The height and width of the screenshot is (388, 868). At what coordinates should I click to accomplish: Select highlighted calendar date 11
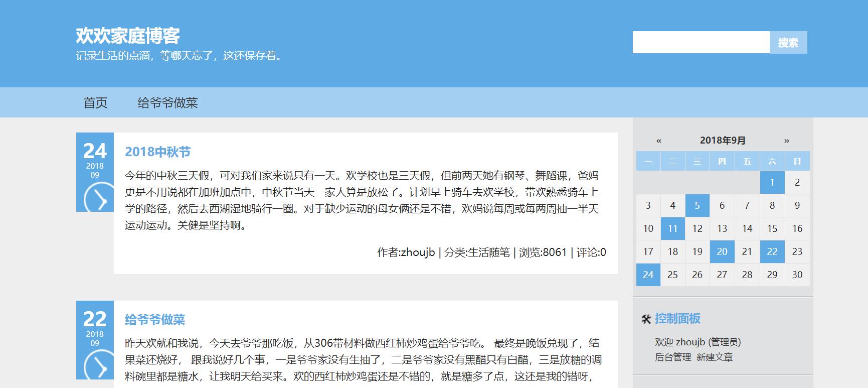[x=672, y=228]
